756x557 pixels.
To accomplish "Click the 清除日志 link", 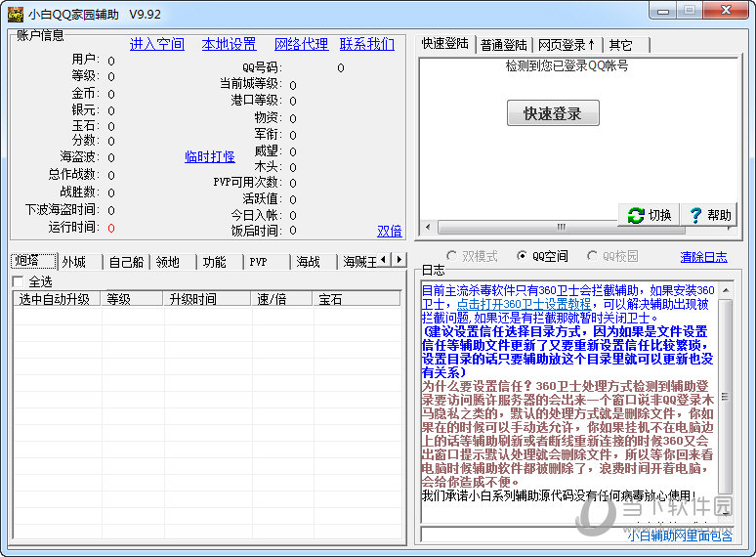I will [704, 257].
